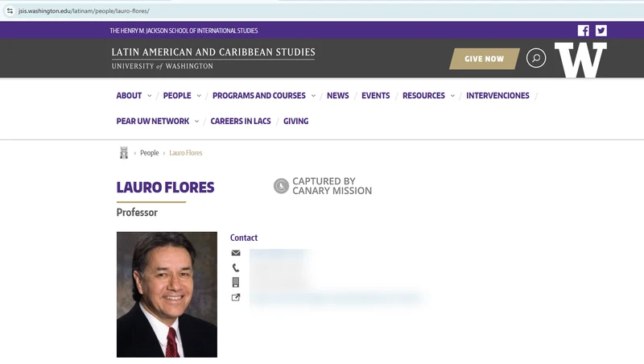The width and height of the screenshot is (644, 364).
Task: Click the GIVE NOW button
Action: point(485,59)
